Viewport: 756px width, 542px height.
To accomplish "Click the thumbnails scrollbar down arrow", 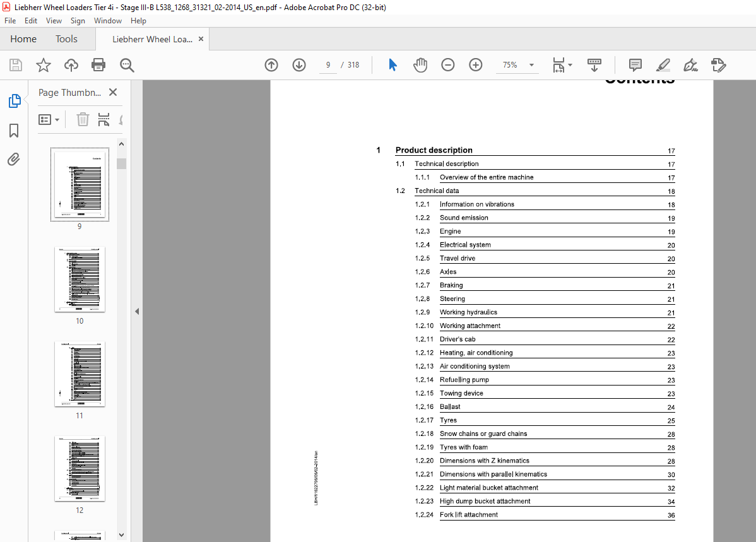I will [122, 535].
